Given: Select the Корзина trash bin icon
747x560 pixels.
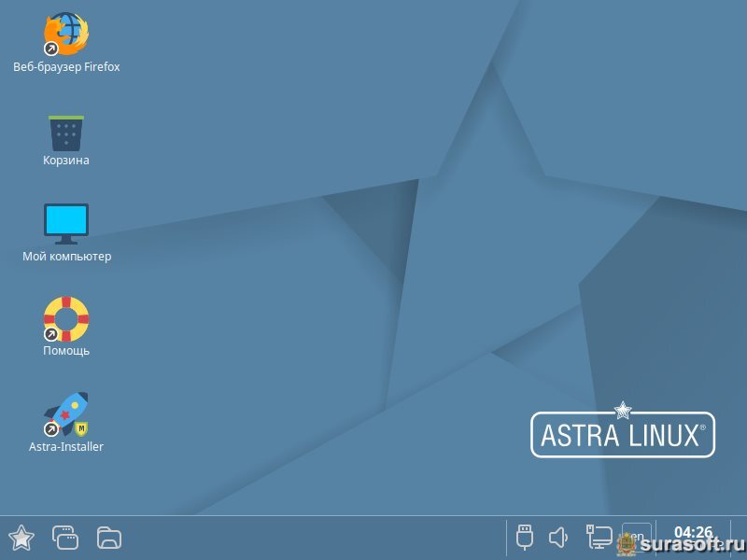Looking at the screenshot, I should [65, 133].
